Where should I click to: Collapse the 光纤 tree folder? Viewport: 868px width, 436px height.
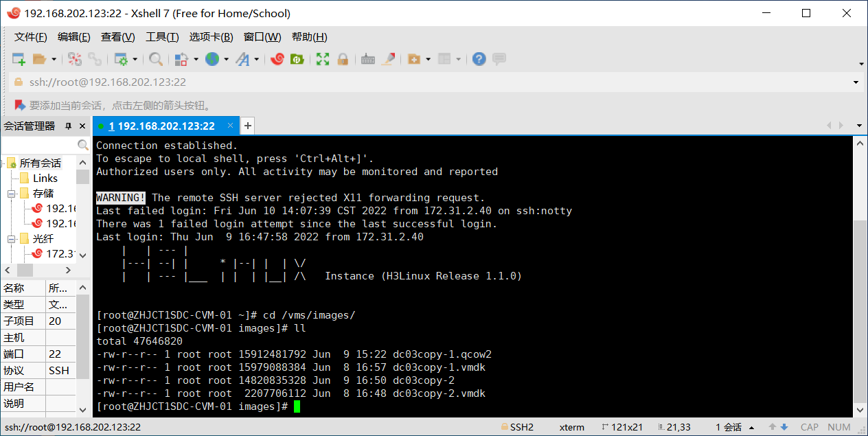[12, 239]
